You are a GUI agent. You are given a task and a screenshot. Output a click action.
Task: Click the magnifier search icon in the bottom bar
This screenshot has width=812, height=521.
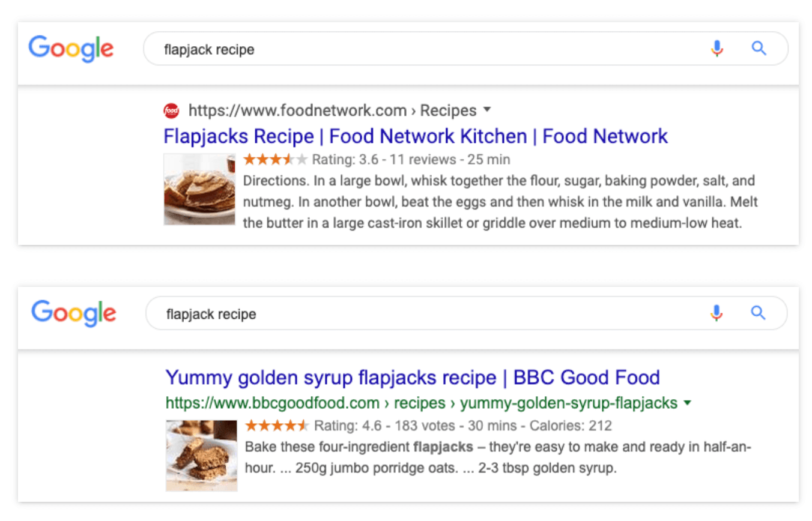click(759, 313)
